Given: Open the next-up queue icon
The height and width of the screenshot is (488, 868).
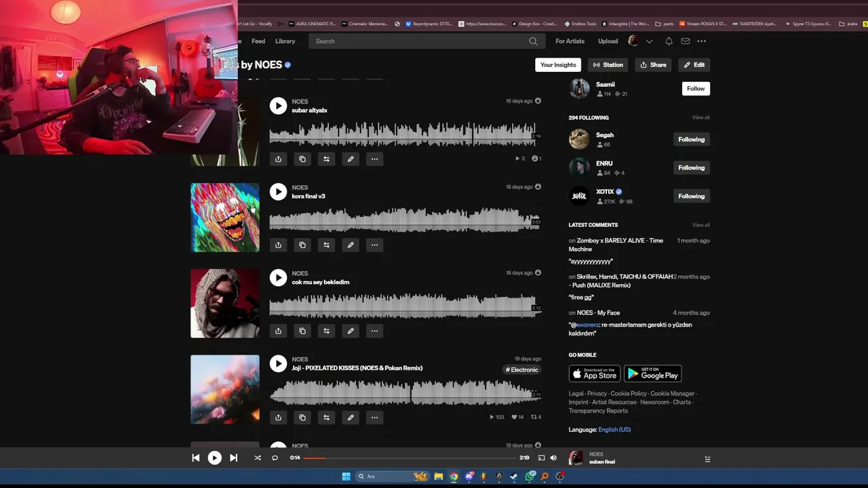Looking at the screenshot, I should point(707,459).
